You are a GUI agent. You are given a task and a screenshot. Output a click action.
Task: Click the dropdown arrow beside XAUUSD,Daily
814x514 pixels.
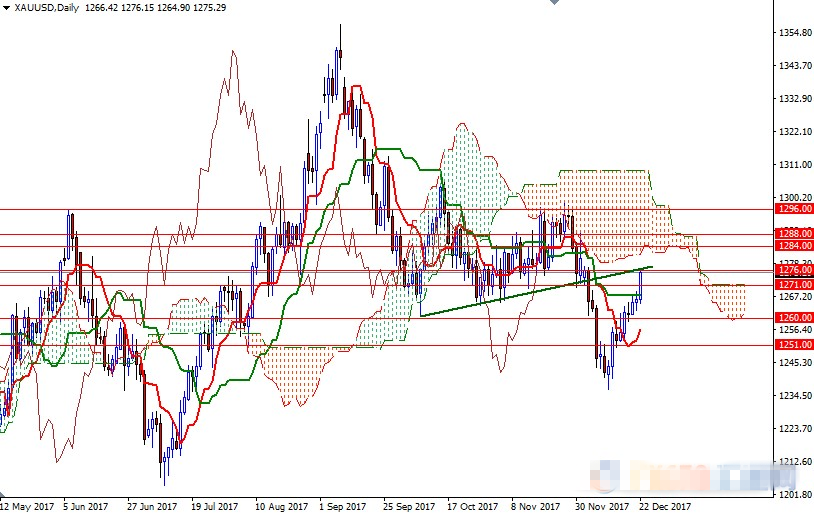[6, 8]
